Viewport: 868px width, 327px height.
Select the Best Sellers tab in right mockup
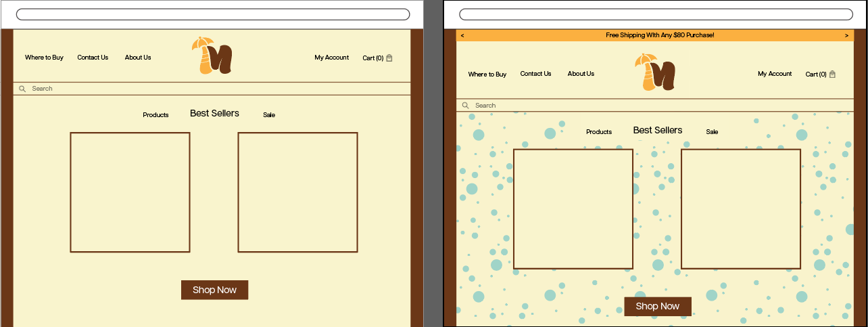pyautogui.click(x=658, y=130)
